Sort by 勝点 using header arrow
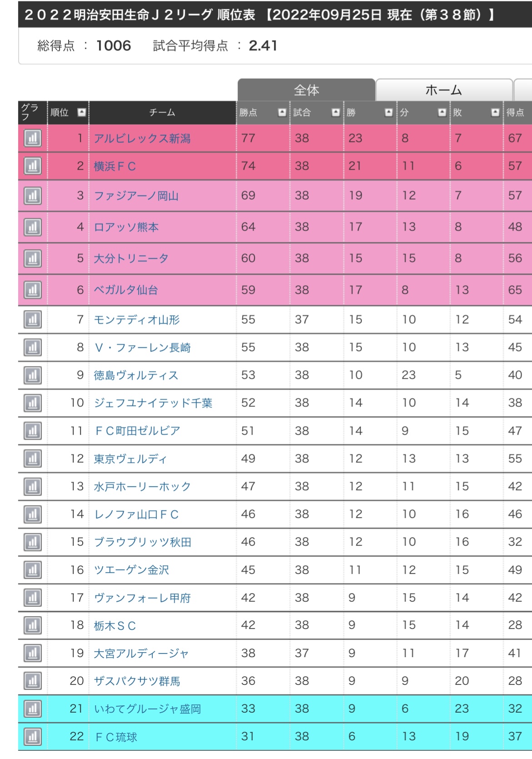This screenshot has height=759, width=532. coord(282,112)
